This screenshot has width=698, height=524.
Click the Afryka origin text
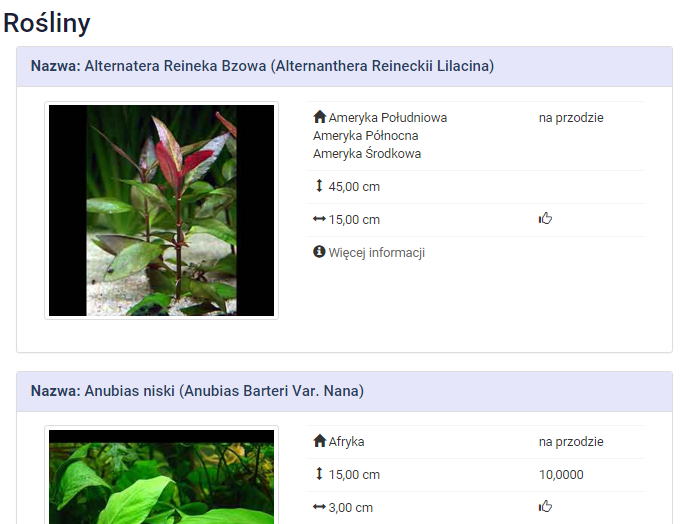[346, 442]
